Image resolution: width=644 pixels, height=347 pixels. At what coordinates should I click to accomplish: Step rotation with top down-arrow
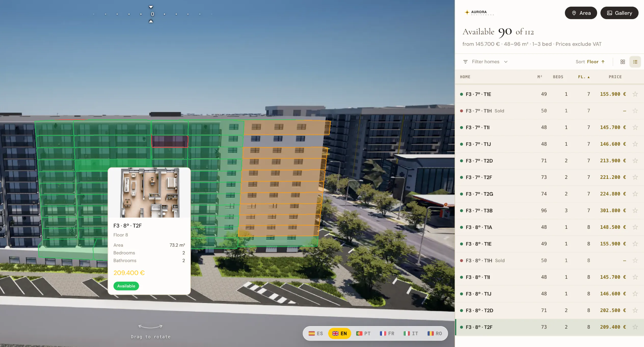tap(151, 7)
